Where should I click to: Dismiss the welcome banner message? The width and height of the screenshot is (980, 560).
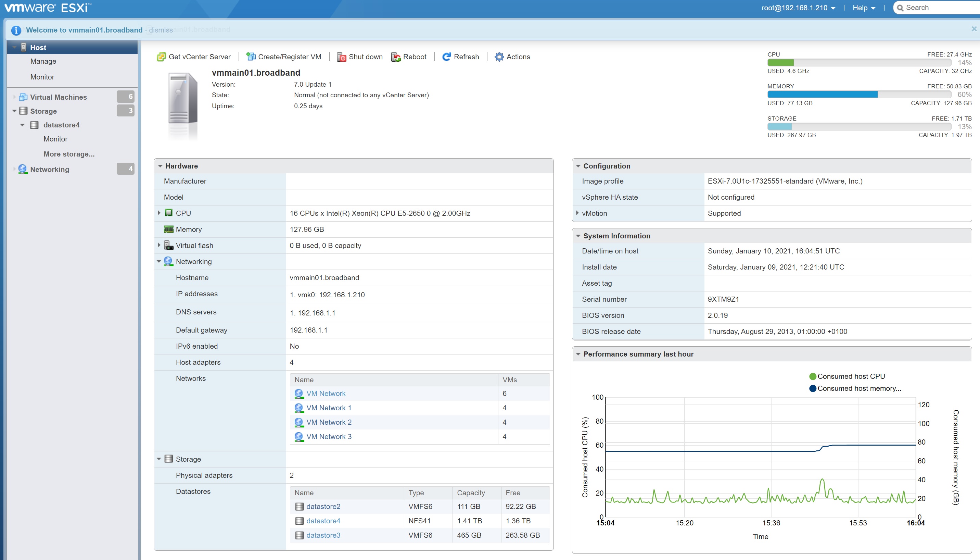[161, 30]
